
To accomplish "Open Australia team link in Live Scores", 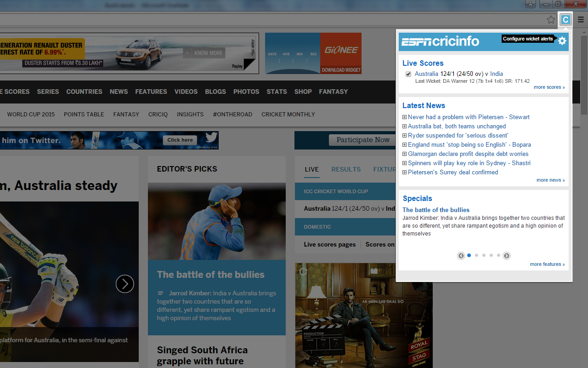I will click(x=426, y=74).
